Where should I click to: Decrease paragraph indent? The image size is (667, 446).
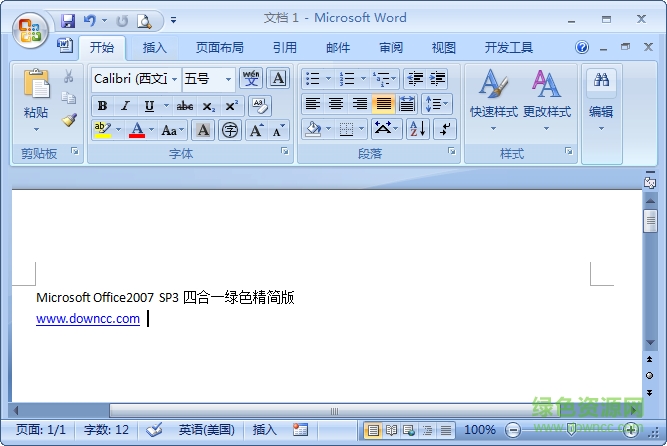(x=415, y=78)
